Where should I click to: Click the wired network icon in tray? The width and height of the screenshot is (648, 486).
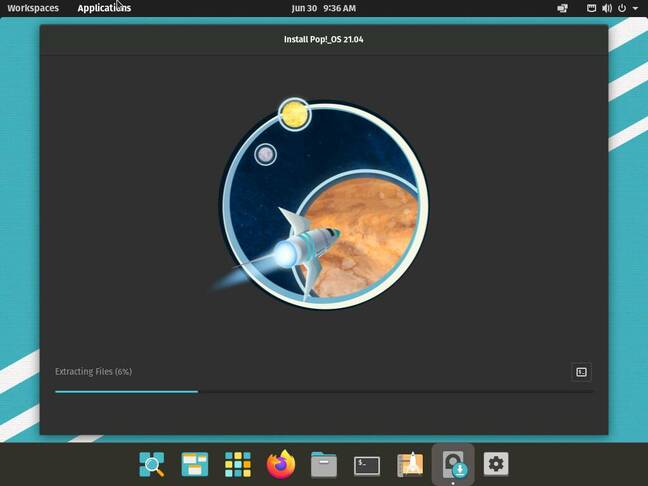pos(591,8)
